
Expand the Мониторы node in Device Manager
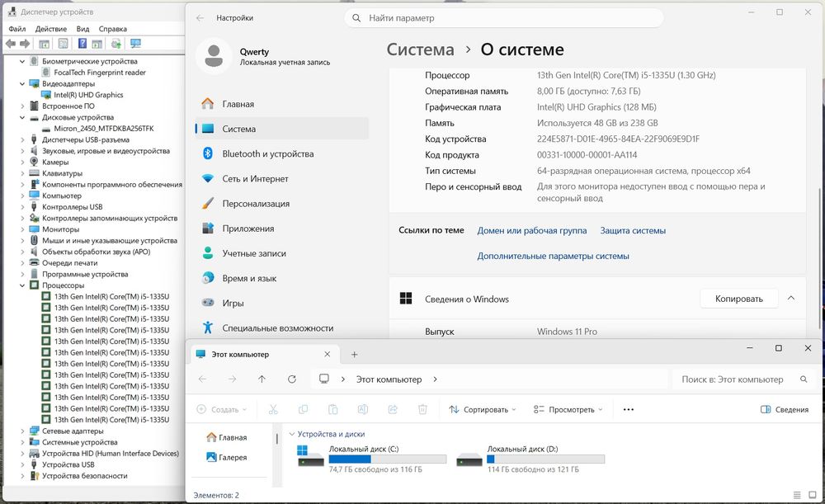22,229
